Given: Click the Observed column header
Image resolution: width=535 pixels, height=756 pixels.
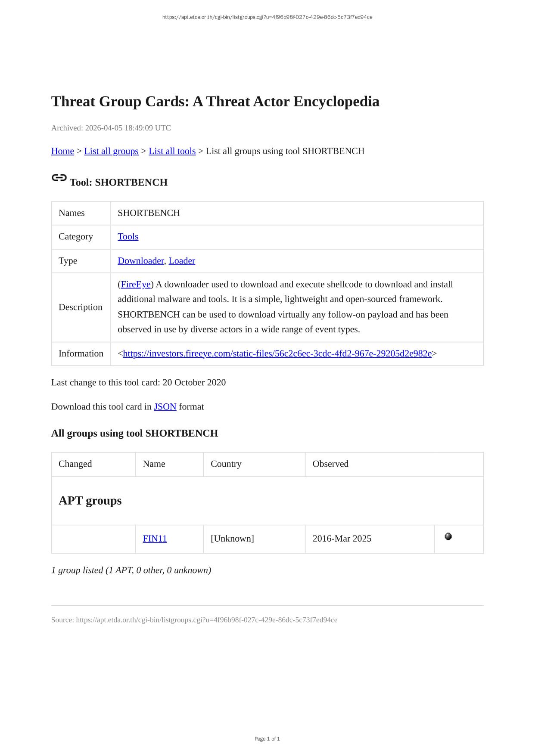Looking at the screenshot, I should click(330, 464).
